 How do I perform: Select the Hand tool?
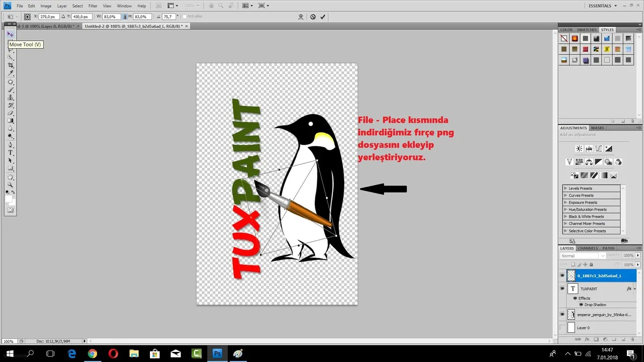[x=10, y=177]
